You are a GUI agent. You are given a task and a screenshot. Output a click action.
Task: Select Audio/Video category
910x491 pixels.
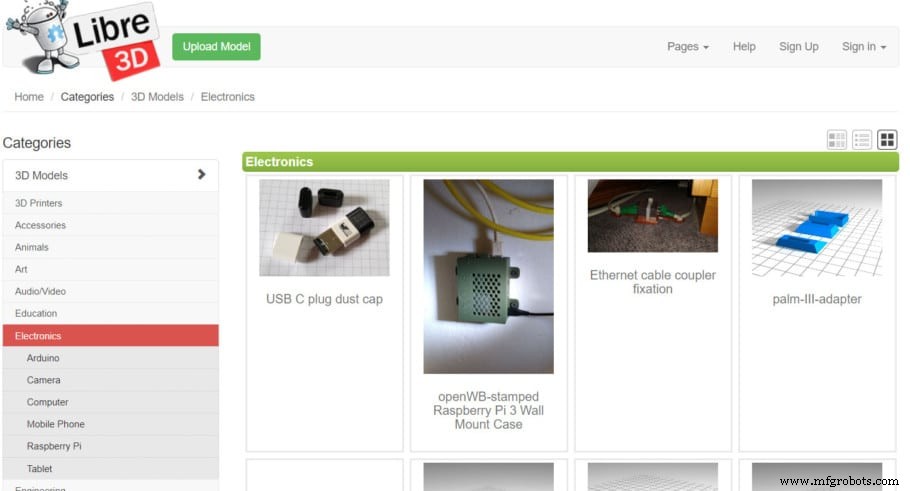click(110, 291)
